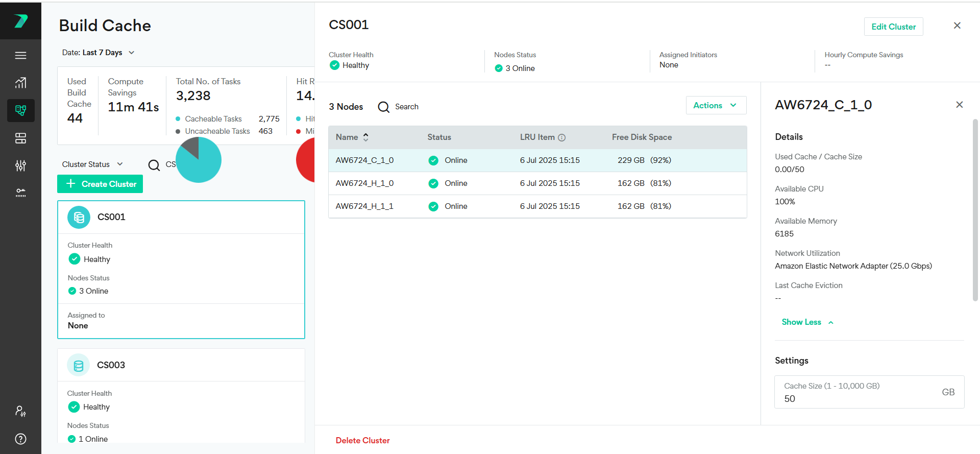Click the nodes Search magnifier icon
Viewport: 980px width, 454px height.
[383, 107]
